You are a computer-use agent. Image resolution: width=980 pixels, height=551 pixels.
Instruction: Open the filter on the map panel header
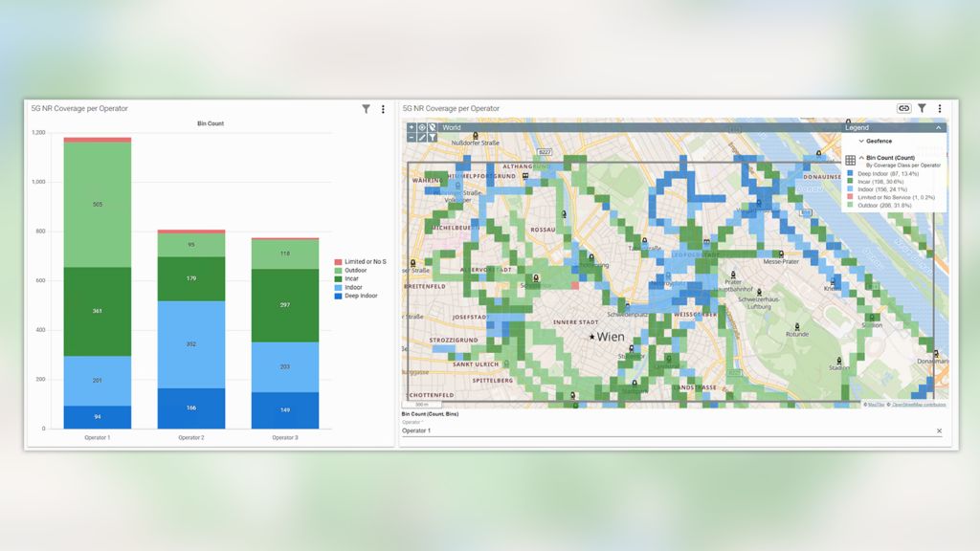click(922, 108)
